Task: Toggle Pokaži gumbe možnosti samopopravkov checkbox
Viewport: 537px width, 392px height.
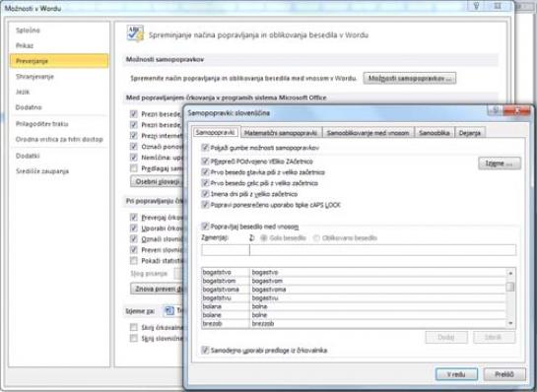Action: 205,148
